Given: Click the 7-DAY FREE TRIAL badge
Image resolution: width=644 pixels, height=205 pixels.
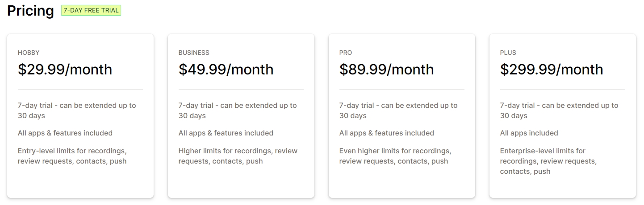Looking at the screenshot, I should 91,10.
